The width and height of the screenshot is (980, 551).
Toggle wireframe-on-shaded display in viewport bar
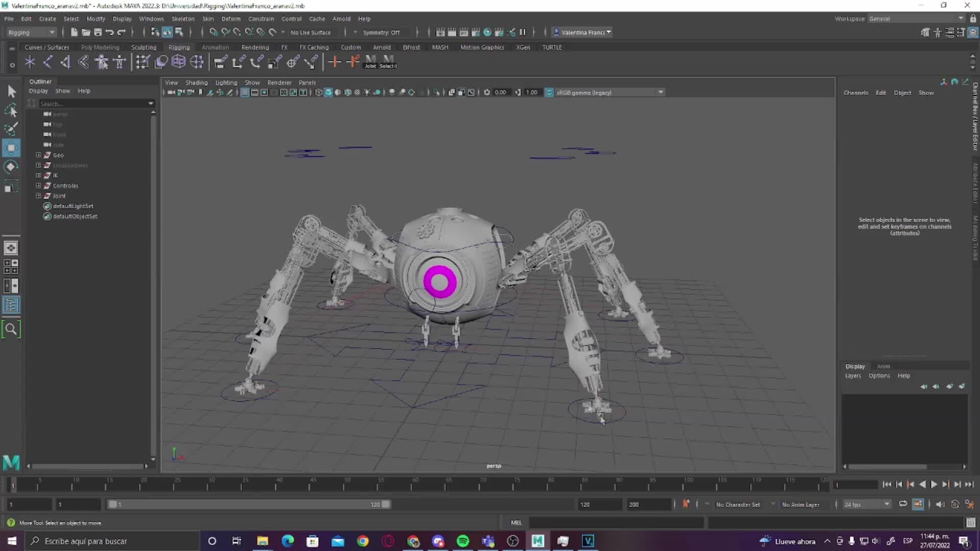click(x=337, y=92)
